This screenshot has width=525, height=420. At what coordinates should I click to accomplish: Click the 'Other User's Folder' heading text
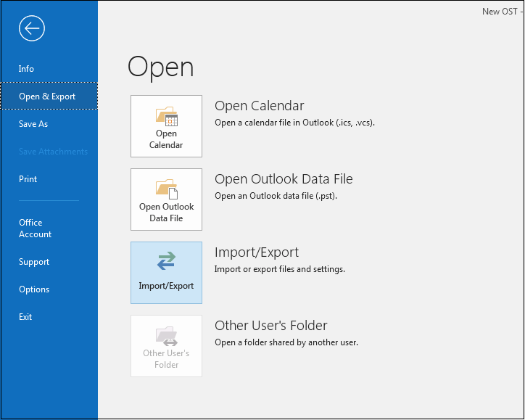pos(271,326)
